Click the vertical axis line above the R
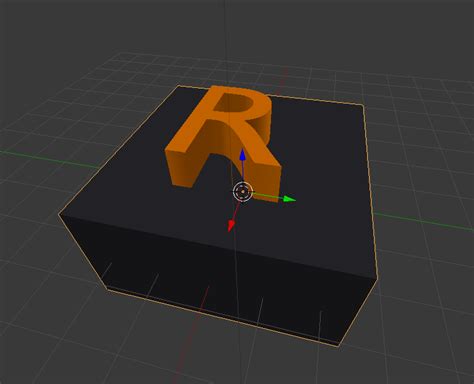Screen dimensions: 474x384 225,40
